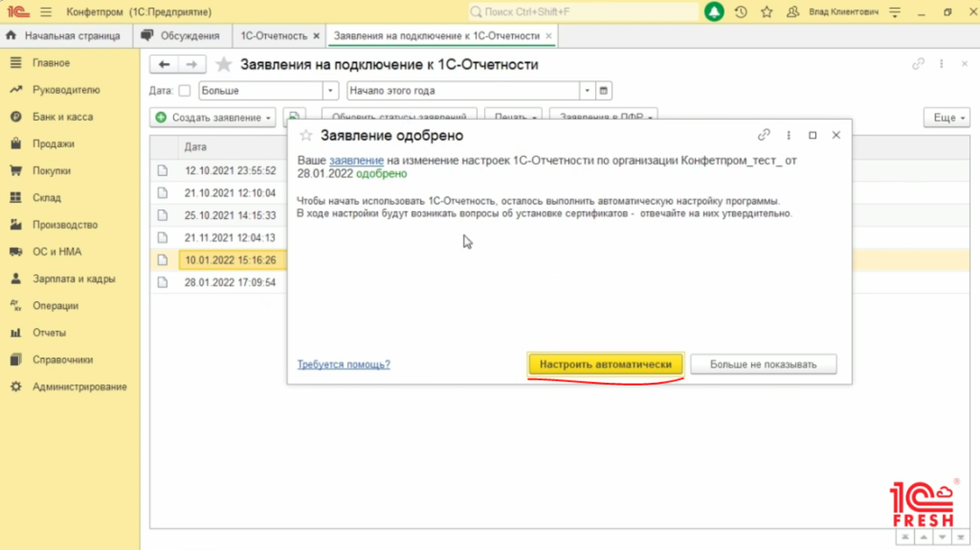980x550 pixels.
Task: Open dialog three-dot menu
Action: click(789, 135)
